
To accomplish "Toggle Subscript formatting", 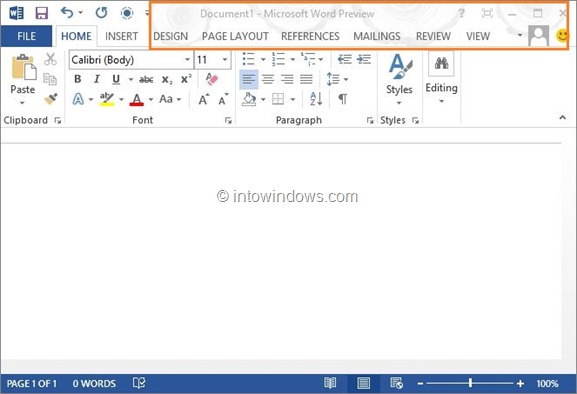I will tap(167, 79).
